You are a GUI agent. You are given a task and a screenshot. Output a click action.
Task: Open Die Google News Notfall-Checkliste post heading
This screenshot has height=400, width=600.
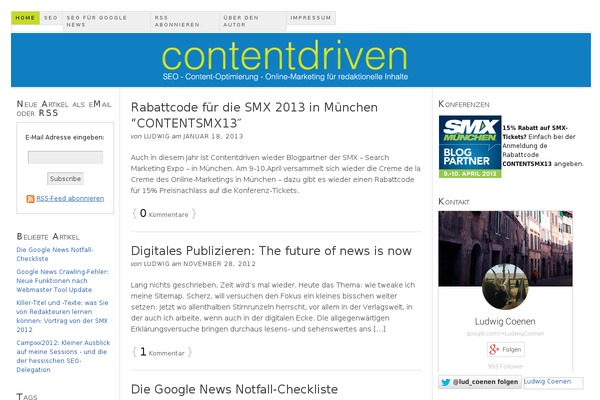[234, 389]
